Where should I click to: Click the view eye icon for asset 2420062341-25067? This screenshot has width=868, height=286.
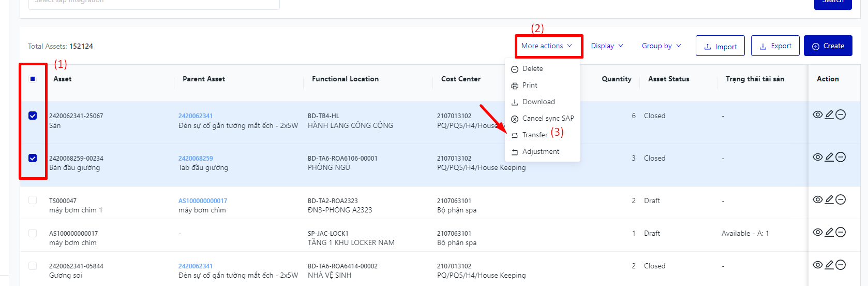tap(817, 115)
